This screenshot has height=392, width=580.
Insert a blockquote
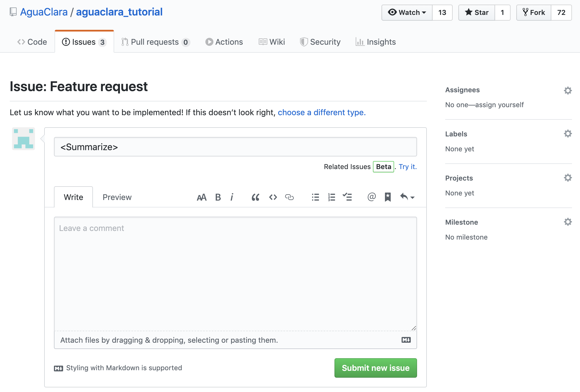tap(255, 197)
